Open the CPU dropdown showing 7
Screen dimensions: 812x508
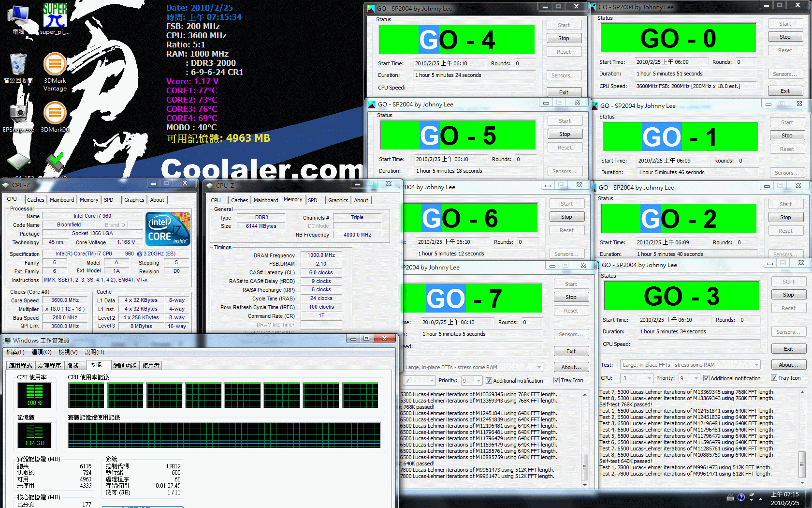click(x=419, y=380)
